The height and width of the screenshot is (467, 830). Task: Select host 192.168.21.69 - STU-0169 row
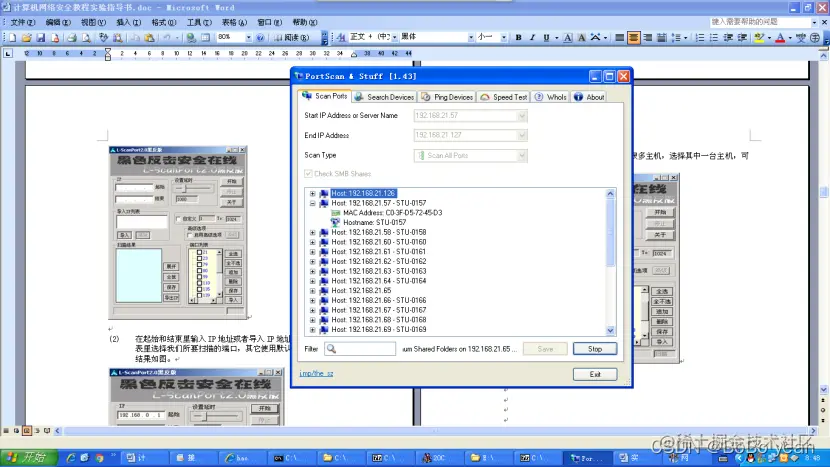(379, 329)
